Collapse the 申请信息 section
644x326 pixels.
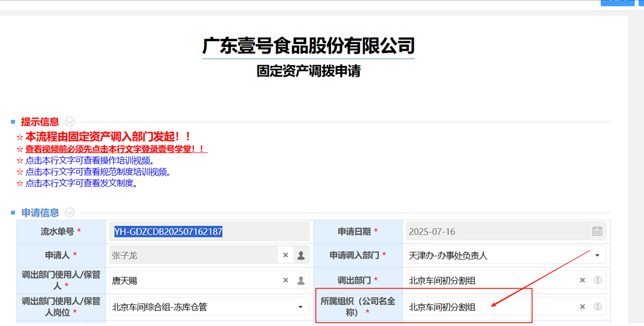pyautogui.click(x=70, y=212)
